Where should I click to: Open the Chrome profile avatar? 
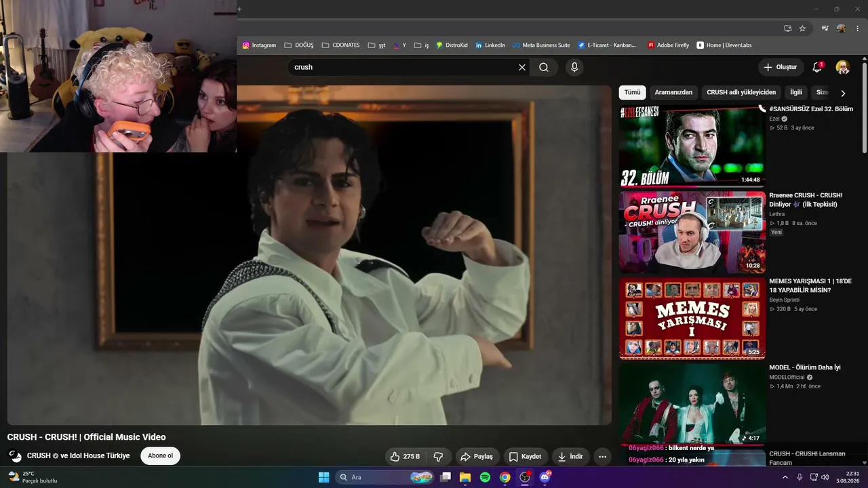point(842,28)
